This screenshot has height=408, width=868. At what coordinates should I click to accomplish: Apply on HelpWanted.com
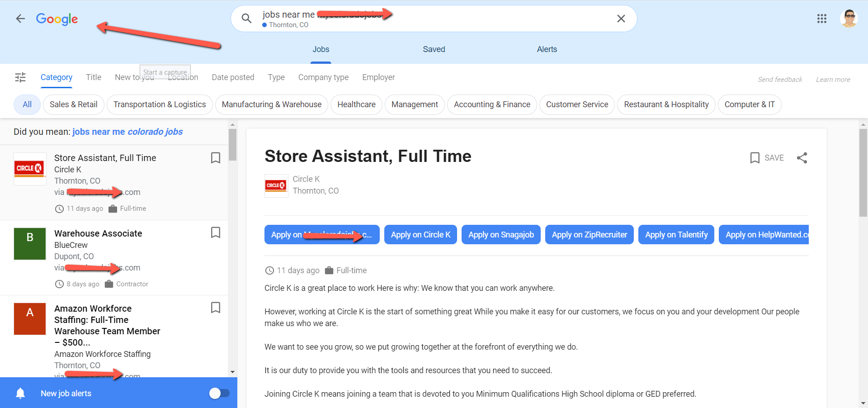(x=764, y=234)
